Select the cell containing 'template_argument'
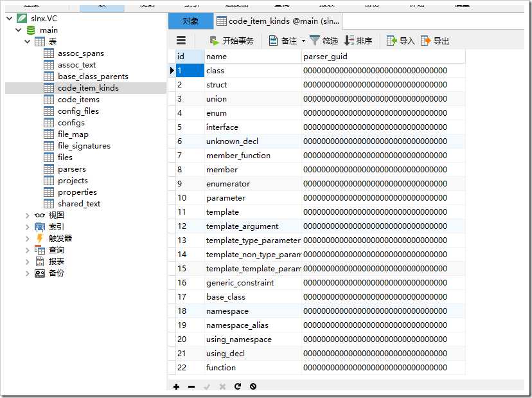Image resolution: width=532 pixels, height=398 pixels. coord(253,226)
